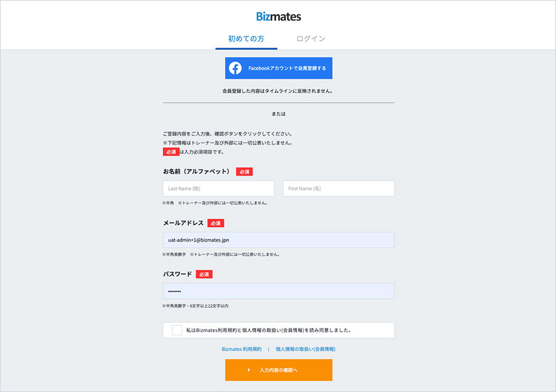Click the 必須 badge next to パスワード
556x392 pixels.
(x=204, y=274)
